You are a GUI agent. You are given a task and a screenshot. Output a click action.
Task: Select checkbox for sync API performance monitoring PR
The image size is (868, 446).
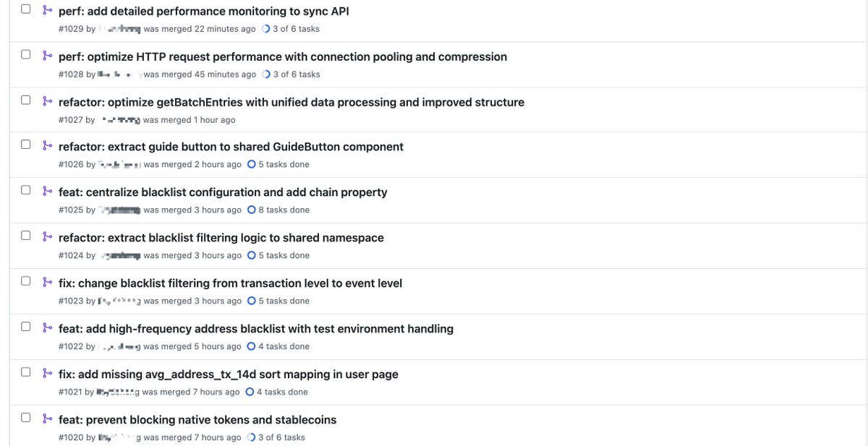tap(26, 9)
